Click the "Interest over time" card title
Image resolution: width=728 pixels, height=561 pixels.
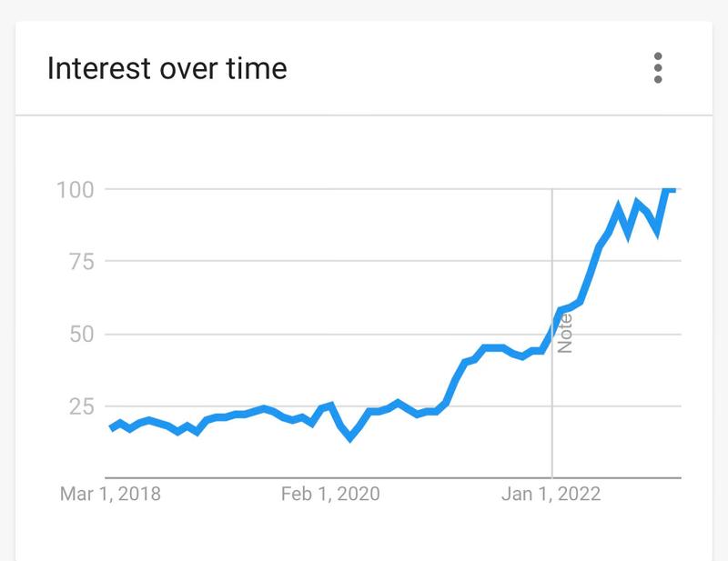(x=167, y=68)
